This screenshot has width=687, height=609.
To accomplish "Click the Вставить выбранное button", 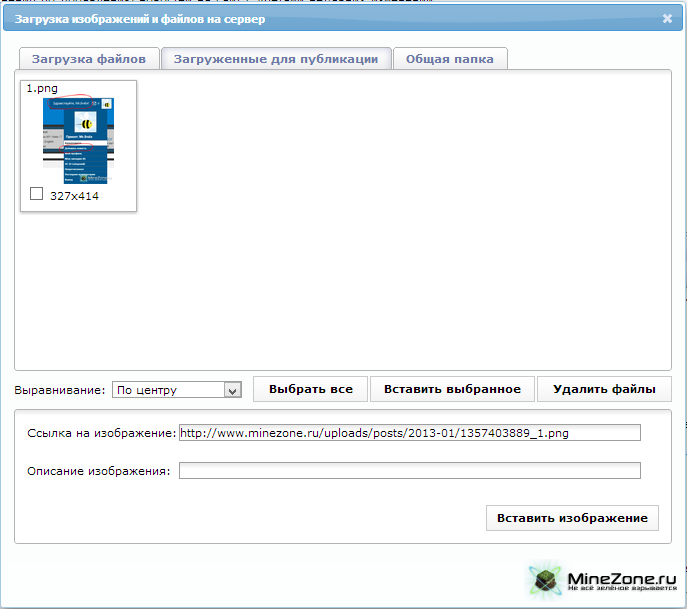I will tap(453, 389).
